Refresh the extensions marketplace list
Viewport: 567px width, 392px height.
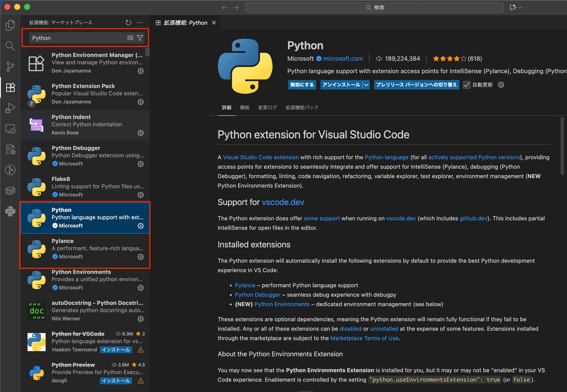pyautogui.click(x=128, y=23)
